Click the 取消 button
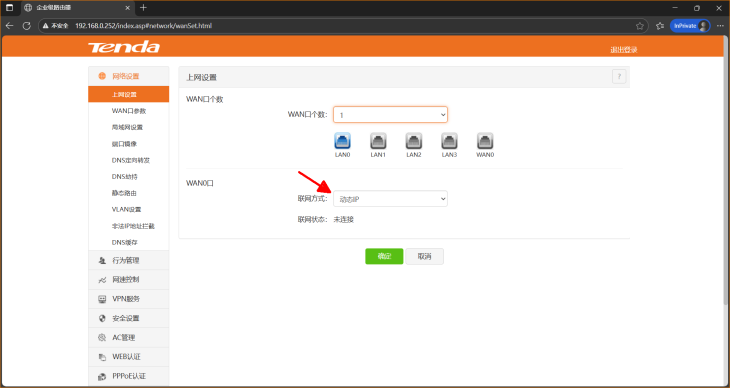The height and width of the screenshot is (388, 730). pos(425,256)
